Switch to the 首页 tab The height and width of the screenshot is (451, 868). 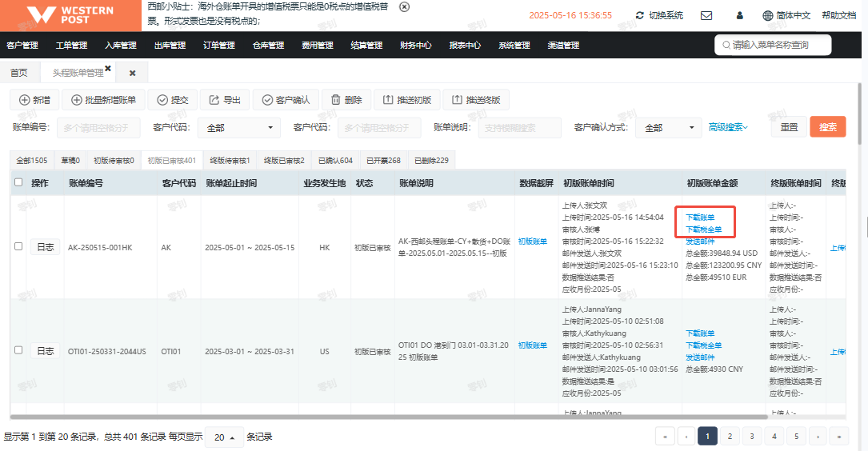click(x=19, y=73)
